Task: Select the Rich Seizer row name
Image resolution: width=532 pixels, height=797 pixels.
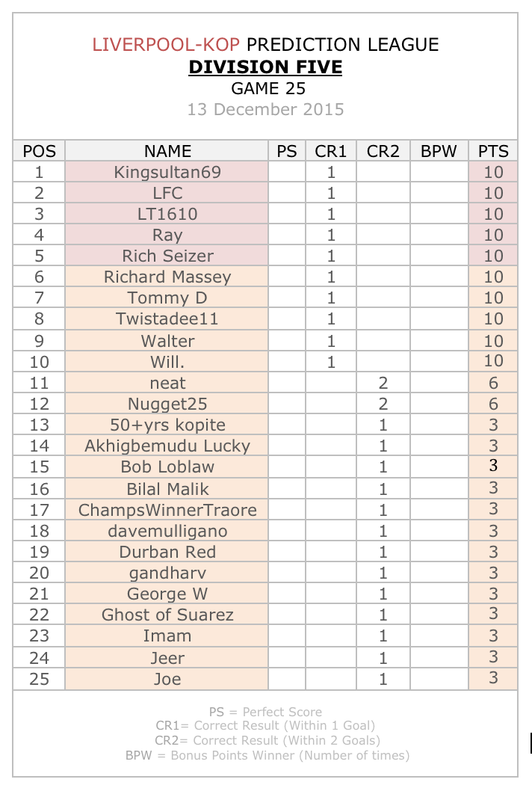Action: point(167,256)
